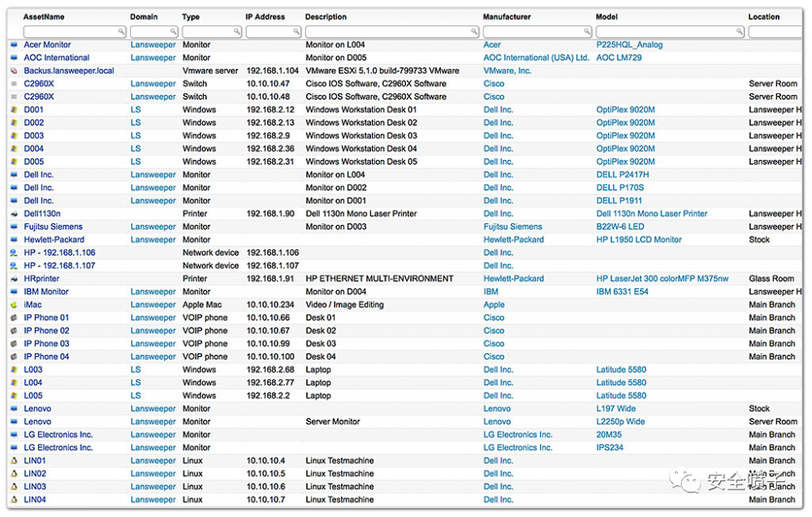This screenshot has height=517, width=812.
Task: Sort by the Location column header
Action: (764, 17)
